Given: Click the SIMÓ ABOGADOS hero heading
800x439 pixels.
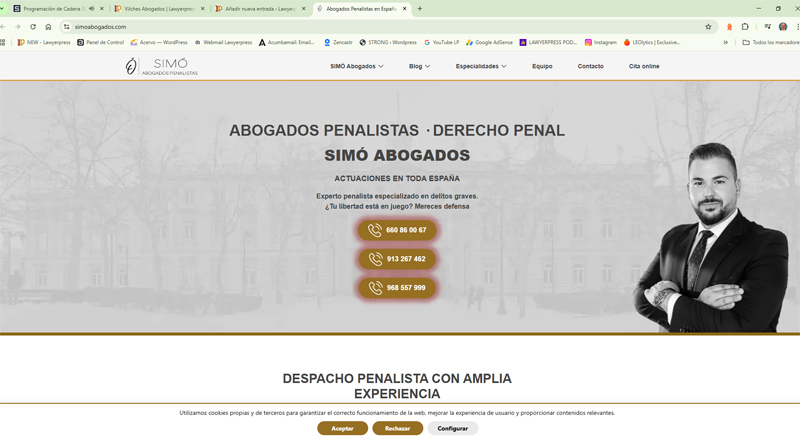Looking at the screenshot, I should 397,155.
